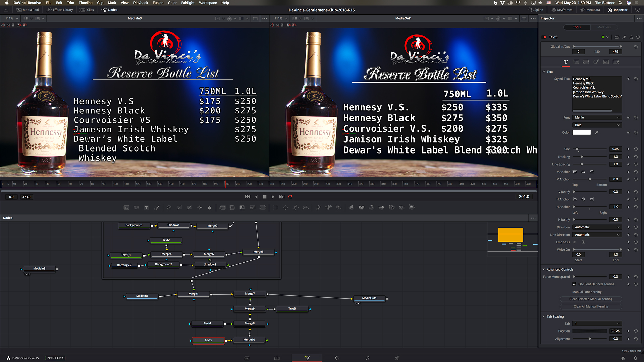Open left viewer zoom dropdown 111%
This screenshot has width=644, height=362.
(x=12, y=18)
